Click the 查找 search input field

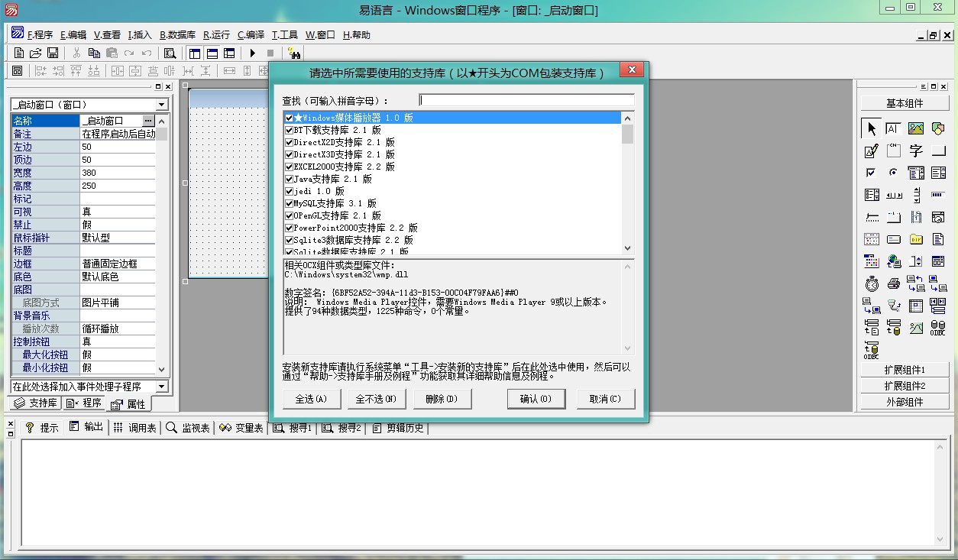(526, 100)
